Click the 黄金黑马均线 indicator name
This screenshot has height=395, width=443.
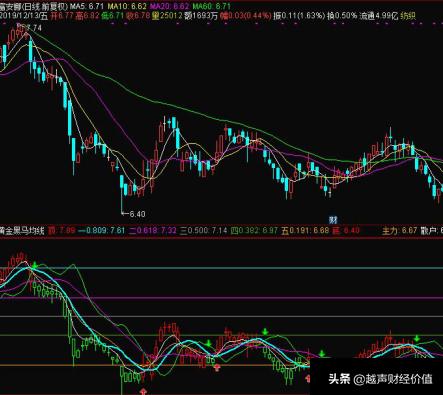coord(22,231)
